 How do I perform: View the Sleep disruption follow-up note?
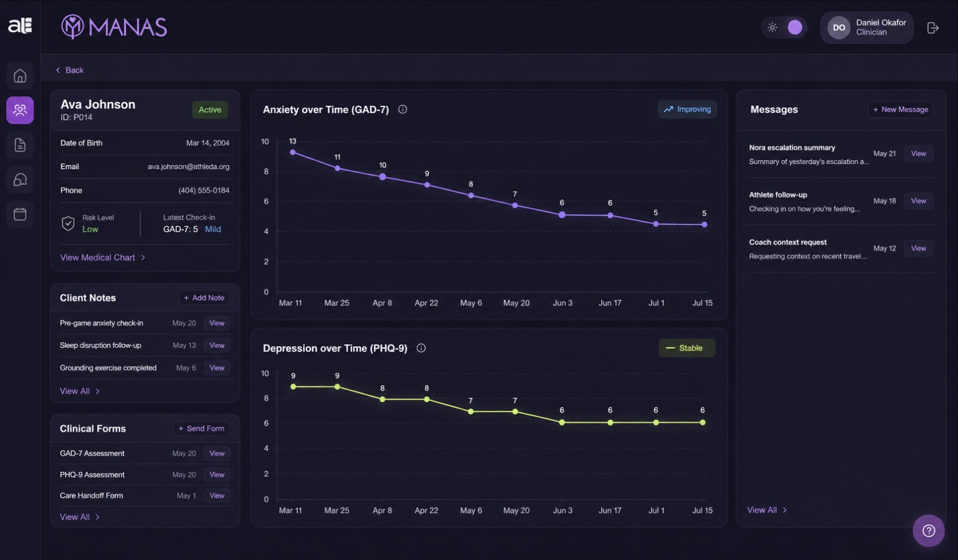(x=217, y=345)
